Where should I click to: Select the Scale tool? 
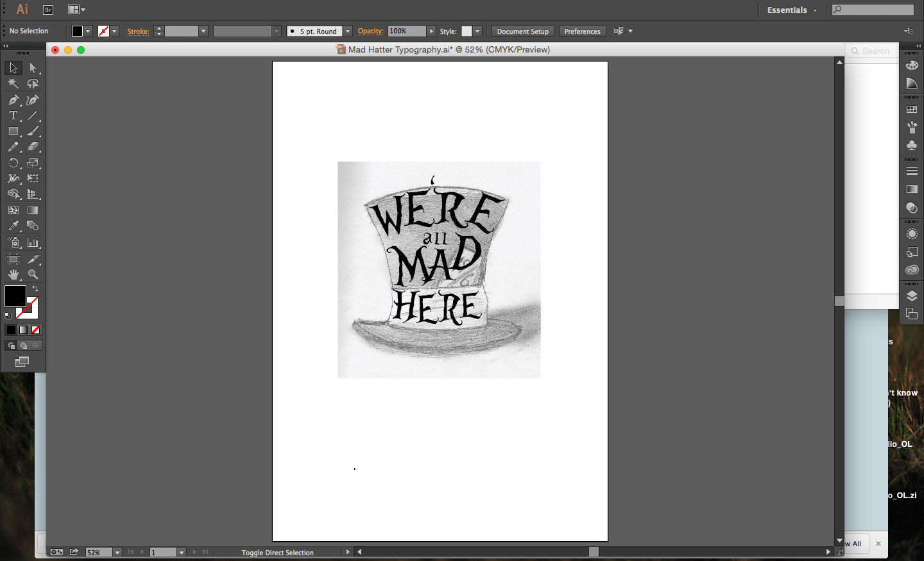[33, 163]
